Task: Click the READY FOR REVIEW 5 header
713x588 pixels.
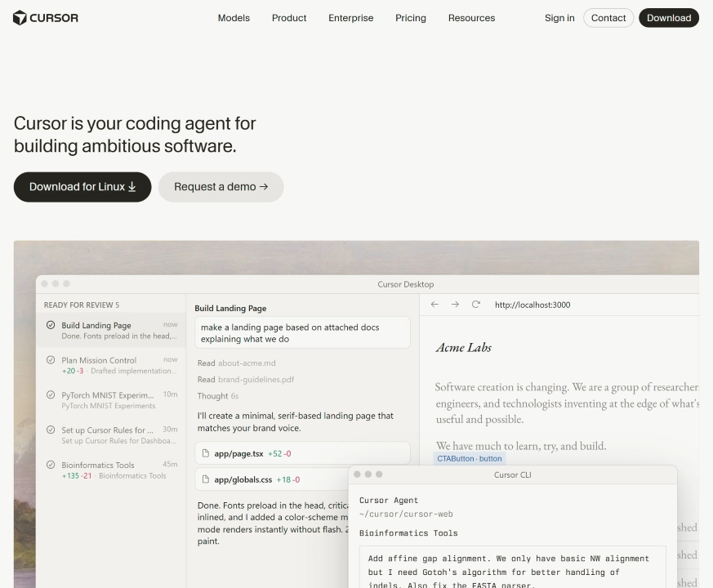Action: point(82,305)
